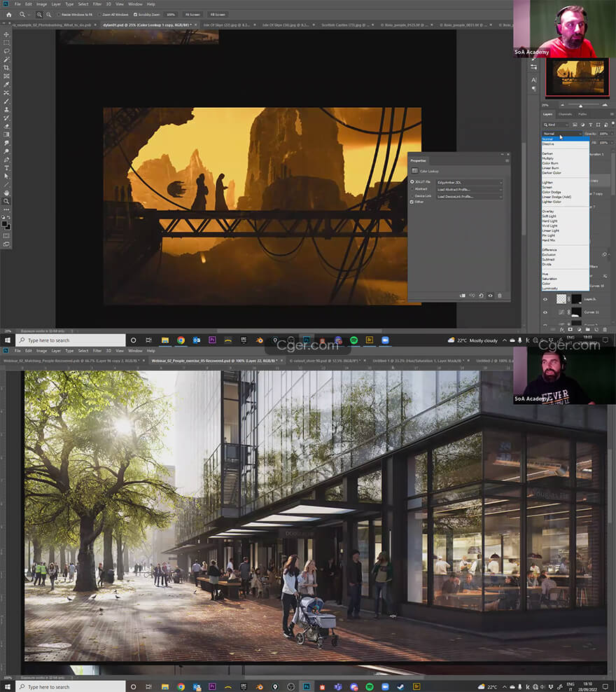
Task: Open the layer Opacity dropdown arrow
Action: coord(611,134)
